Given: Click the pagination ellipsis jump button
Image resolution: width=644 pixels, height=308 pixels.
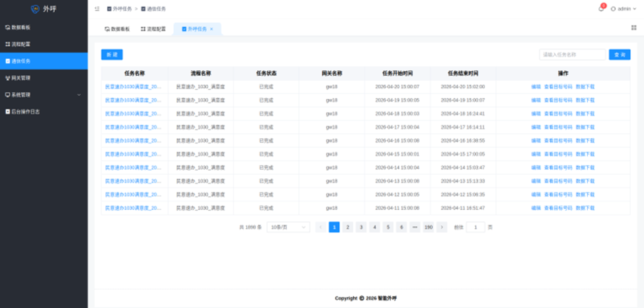Looking at the screenshot, I should click(x=415, y=227).
